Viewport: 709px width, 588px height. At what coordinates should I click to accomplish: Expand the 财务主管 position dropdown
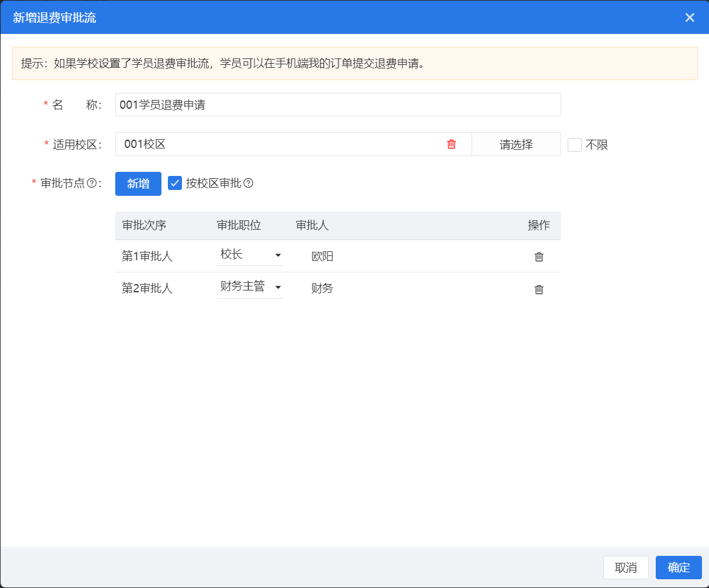(250, 288)
